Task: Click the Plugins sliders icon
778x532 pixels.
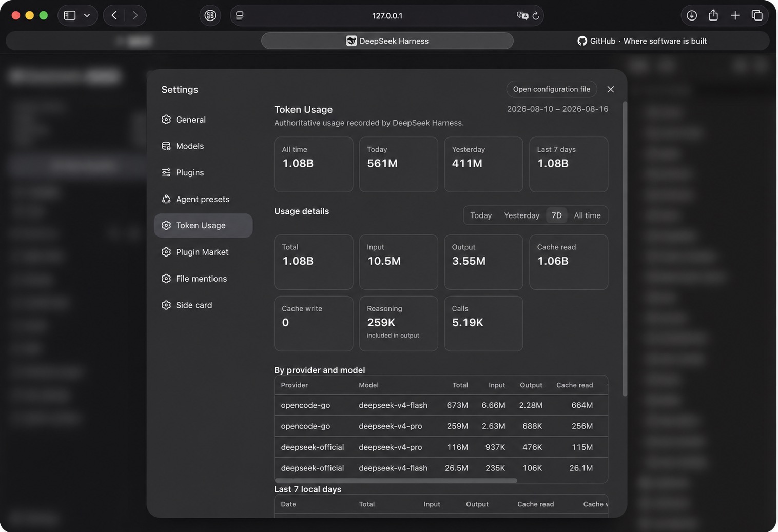Action: tap(166, 172)
